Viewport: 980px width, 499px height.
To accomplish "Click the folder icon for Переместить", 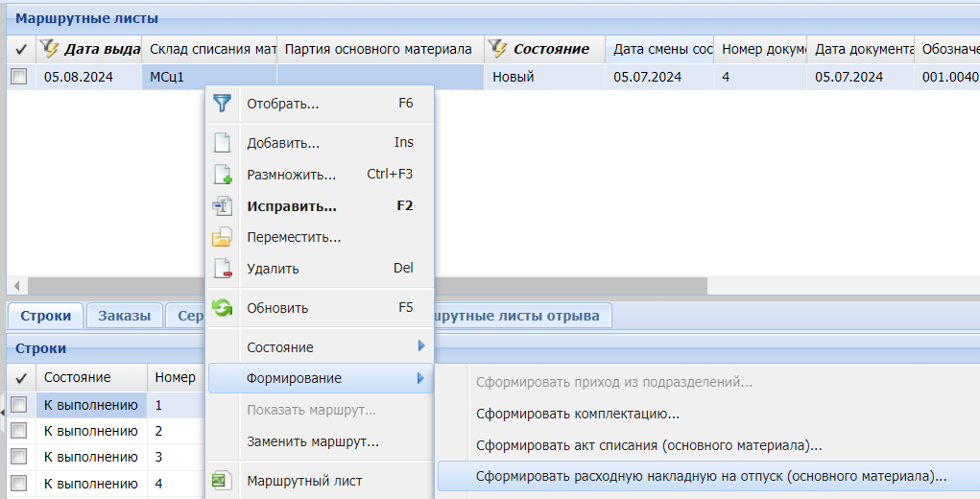I will click(222, 237).
